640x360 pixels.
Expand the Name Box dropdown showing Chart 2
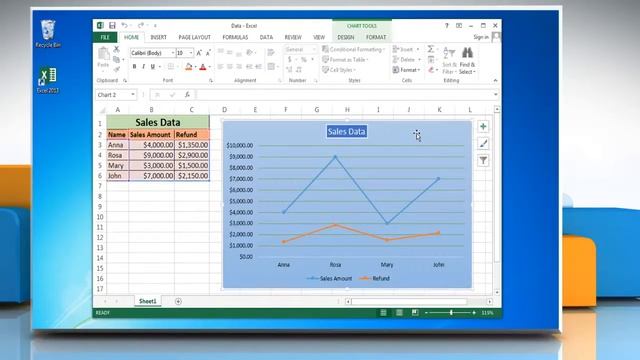(133, 95)
